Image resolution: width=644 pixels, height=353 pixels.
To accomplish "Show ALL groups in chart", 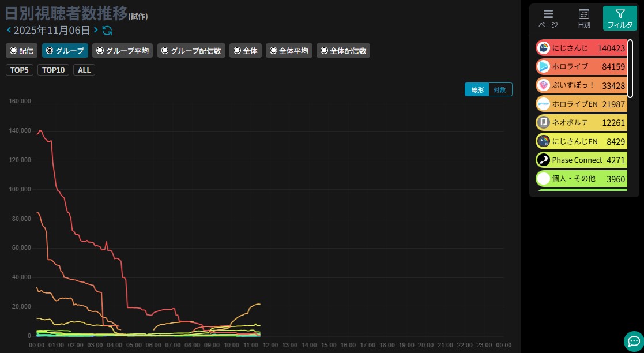I will tap(84, 70).
